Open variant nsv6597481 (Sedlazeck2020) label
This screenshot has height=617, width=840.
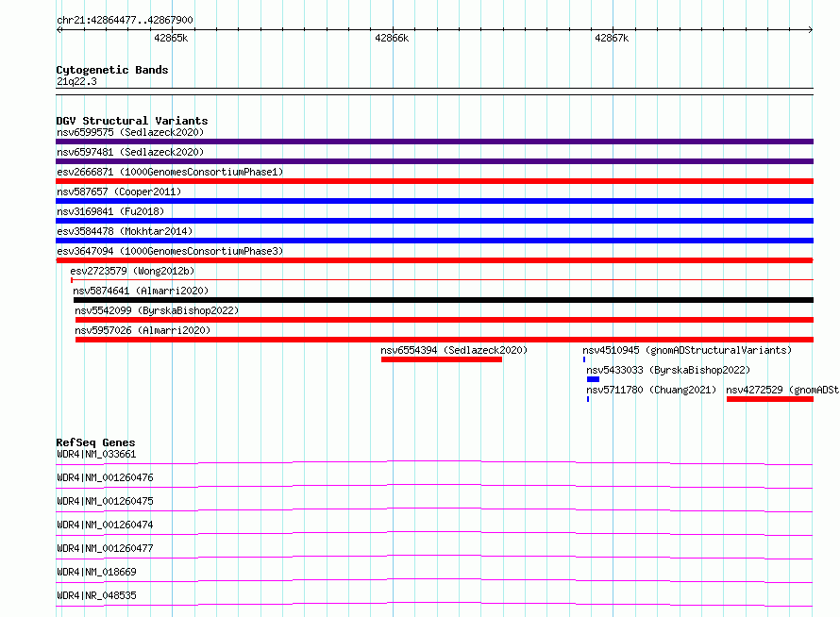click(x=130, y=152)
